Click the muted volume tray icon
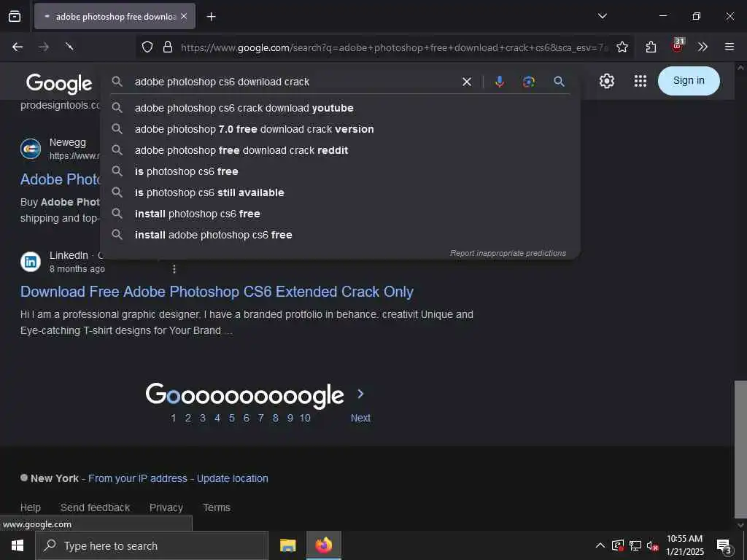The width and height of the screenshot is (747, 560). coord(652,545)
